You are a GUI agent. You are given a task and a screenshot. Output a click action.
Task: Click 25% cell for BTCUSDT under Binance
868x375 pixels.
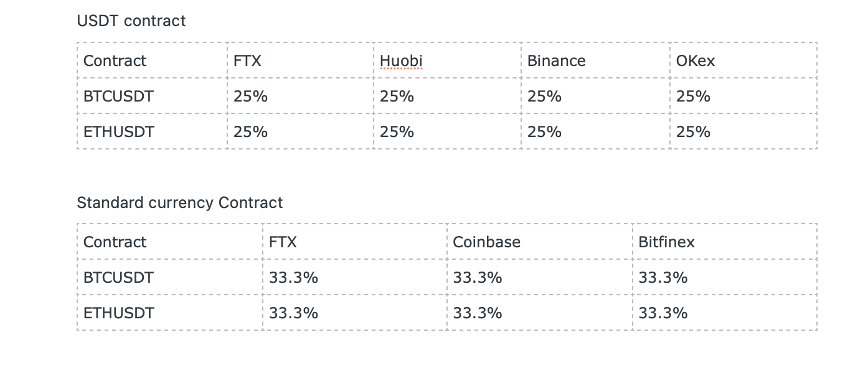(595, 96)
